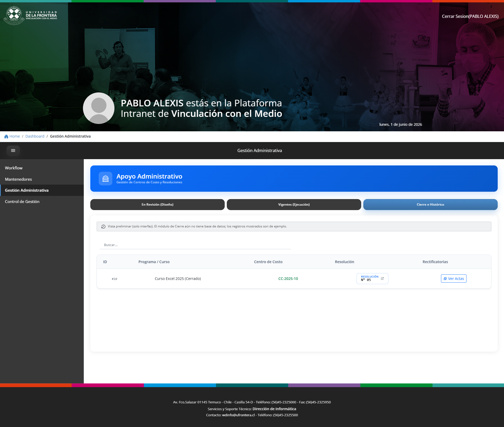Click the Programa / Curso column header

coord(154,262)
